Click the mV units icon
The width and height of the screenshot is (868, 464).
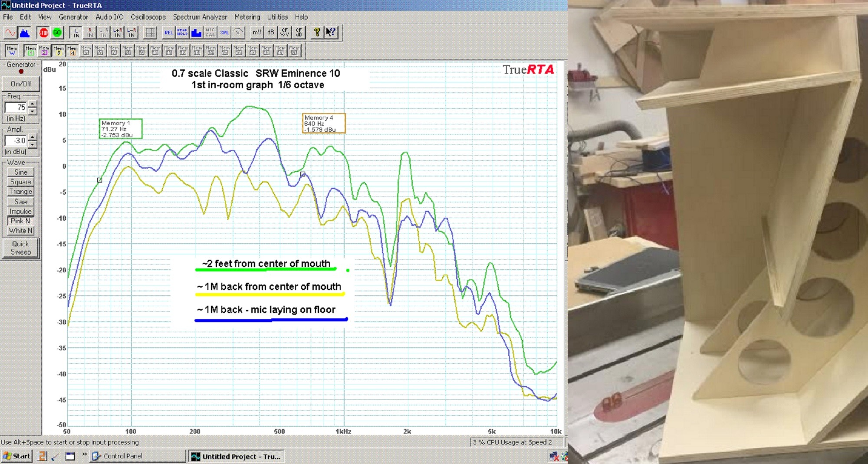click(257, 33)
